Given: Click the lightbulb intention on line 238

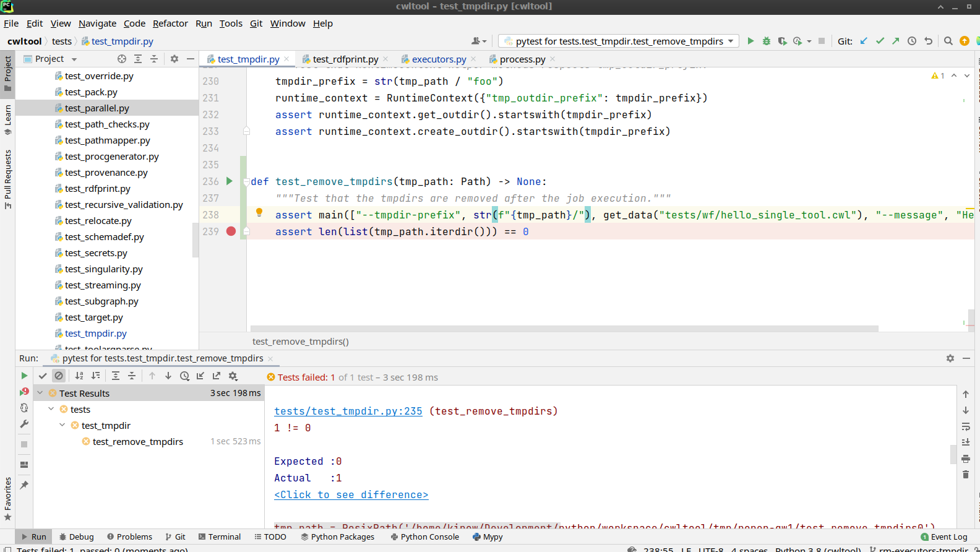Looking at the screenshot, I should [x=259, y=212].
